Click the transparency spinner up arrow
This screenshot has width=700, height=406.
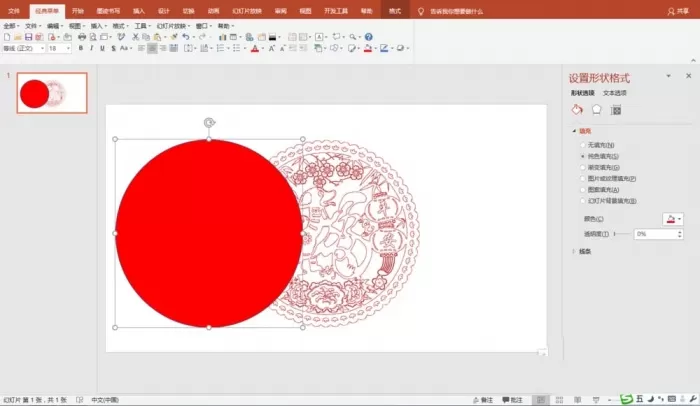click(x=680, y=231)
